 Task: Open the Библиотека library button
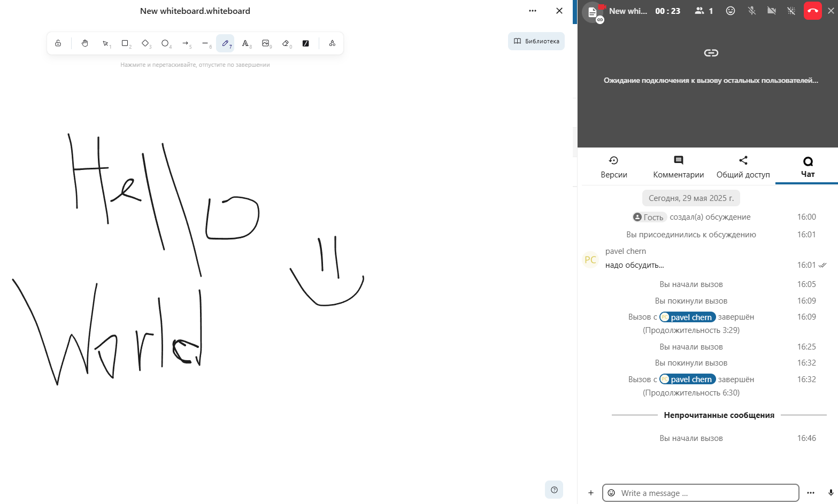(x=536, y=41)
